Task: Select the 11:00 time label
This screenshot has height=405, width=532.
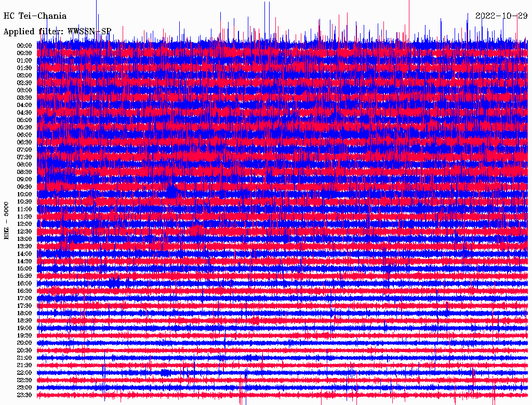Action: pyautogui.click(x=24, y=209)
